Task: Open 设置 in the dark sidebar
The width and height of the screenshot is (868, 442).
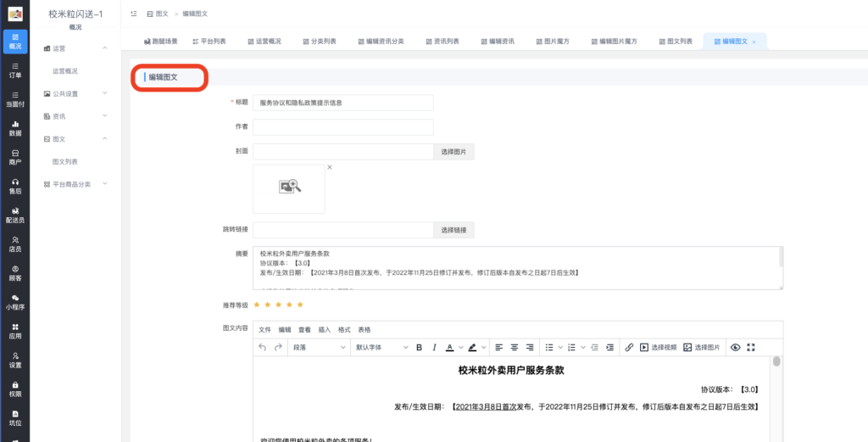Action: coord(15,360)
